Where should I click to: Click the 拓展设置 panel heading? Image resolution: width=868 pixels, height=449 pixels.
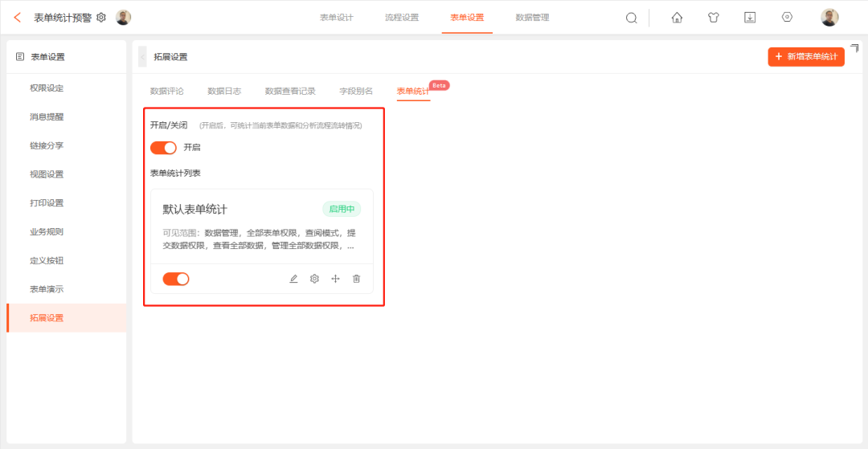pos(170,57)
